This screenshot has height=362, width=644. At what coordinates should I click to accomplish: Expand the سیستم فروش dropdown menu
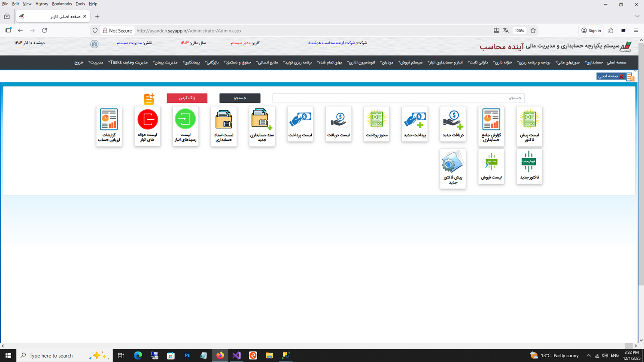pyautogui.click(x=410, y=63)
